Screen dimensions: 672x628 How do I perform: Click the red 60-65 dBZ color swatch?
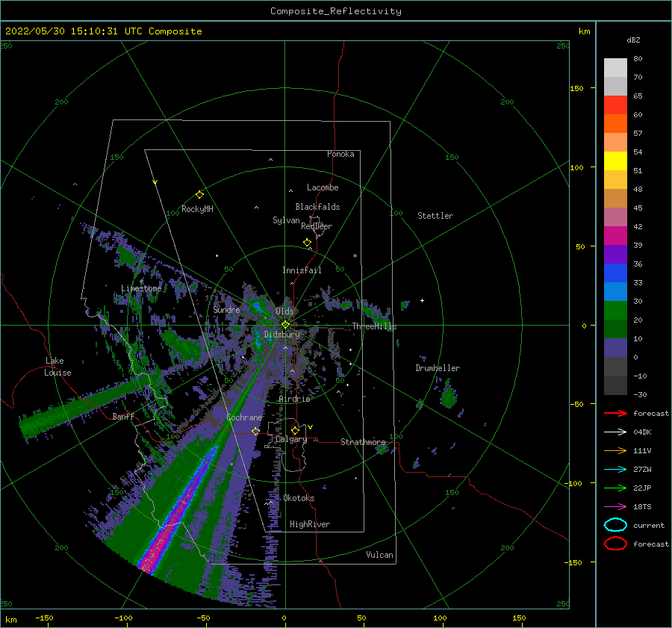pyautogui.click(x=615, y=105)
